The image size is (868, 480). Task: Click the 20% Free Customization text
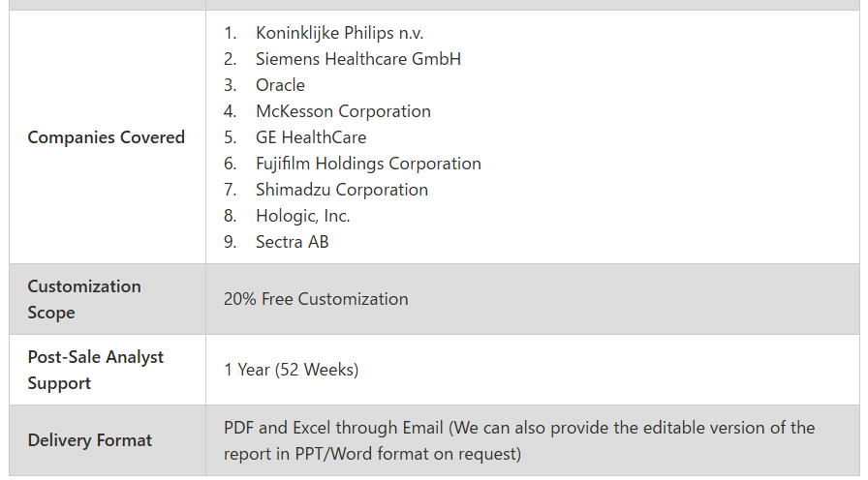coord(316,299)
